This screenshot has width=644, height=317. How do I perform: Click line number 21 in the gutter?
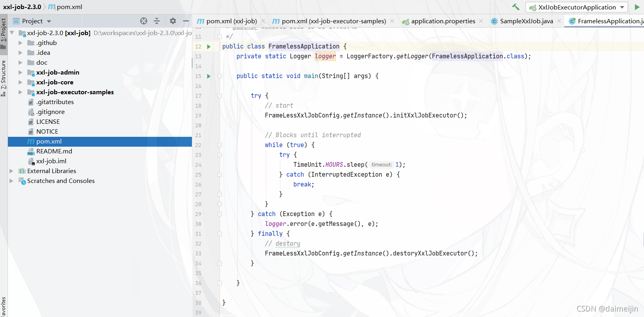(x=198, y=135)
